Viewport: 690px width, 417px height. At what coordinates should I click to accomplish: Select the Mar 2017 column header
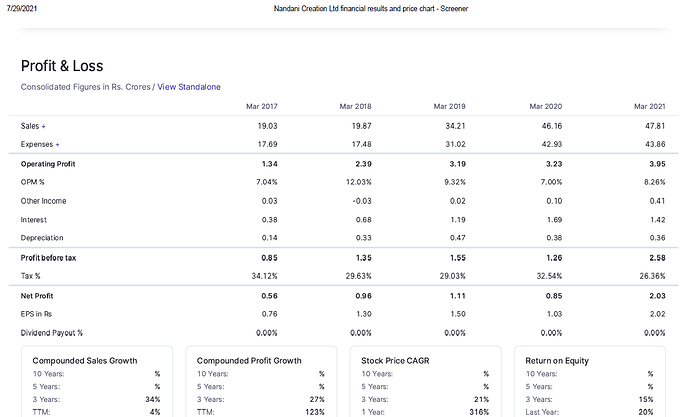pyautogui.click(x=262, y=106)
